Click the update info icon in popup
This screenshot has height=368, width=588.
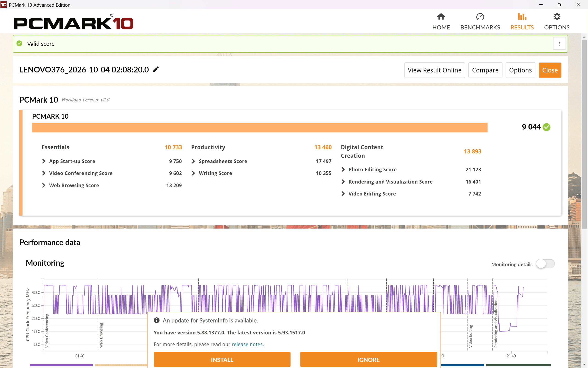click(x=157, y=320)
